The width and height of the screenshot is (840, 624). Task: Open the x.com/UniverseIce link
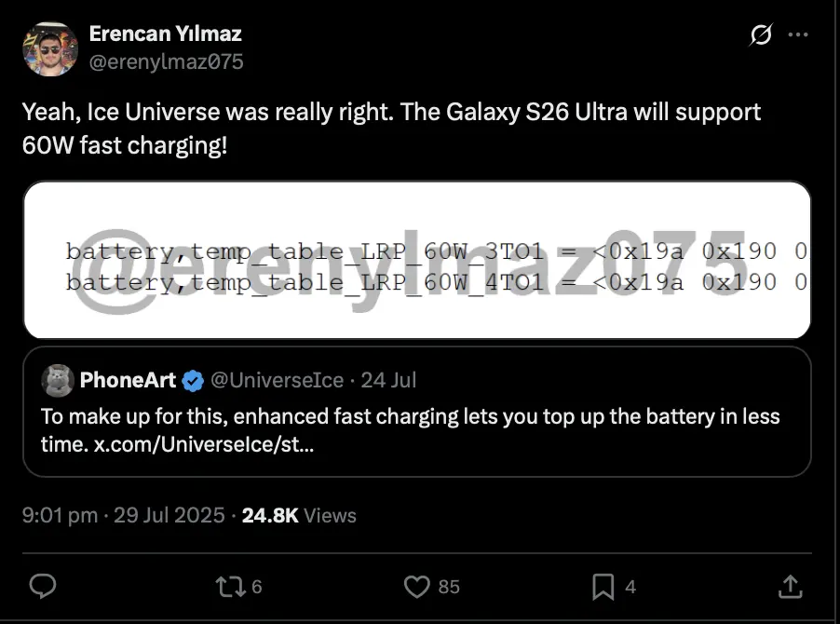coord(203,444)
